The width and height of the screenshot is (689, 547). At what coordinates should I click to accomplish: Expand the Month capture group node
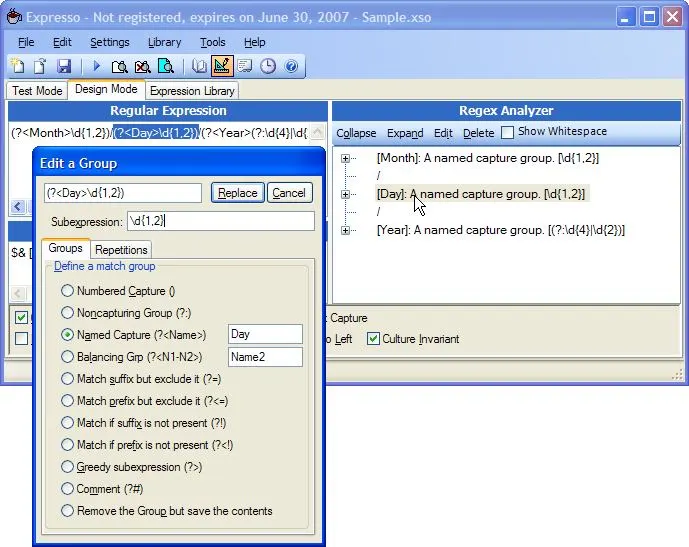tap(346, 158)
